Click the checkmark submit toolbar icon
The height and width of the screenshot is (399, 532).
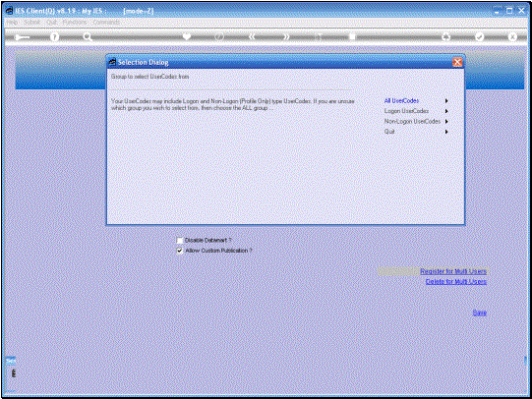click(479, 36)
